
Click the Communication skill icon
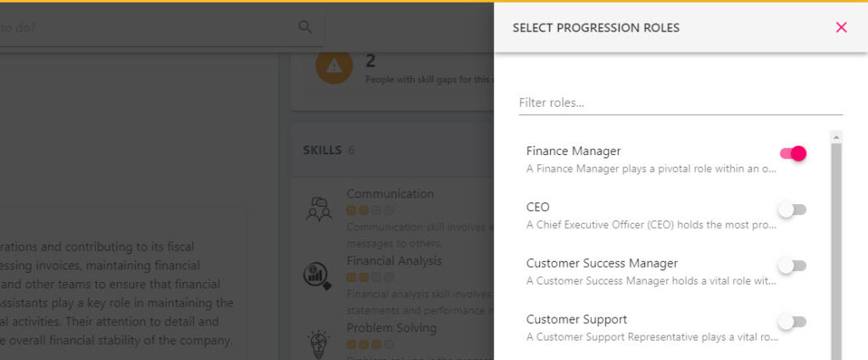pyautogui.click(x=319, y=209)
